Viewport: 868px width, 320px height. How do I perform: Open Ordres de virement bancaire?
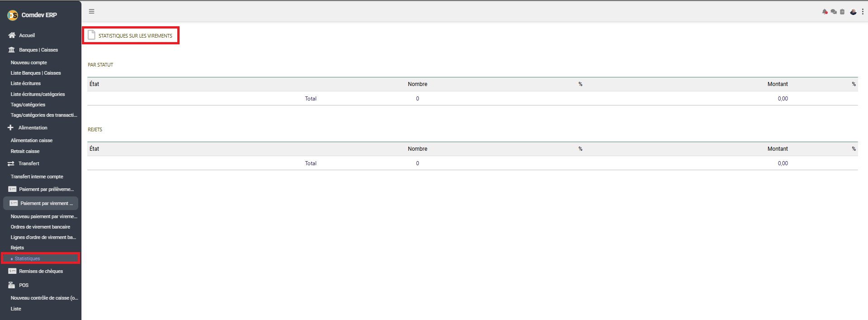41,227
